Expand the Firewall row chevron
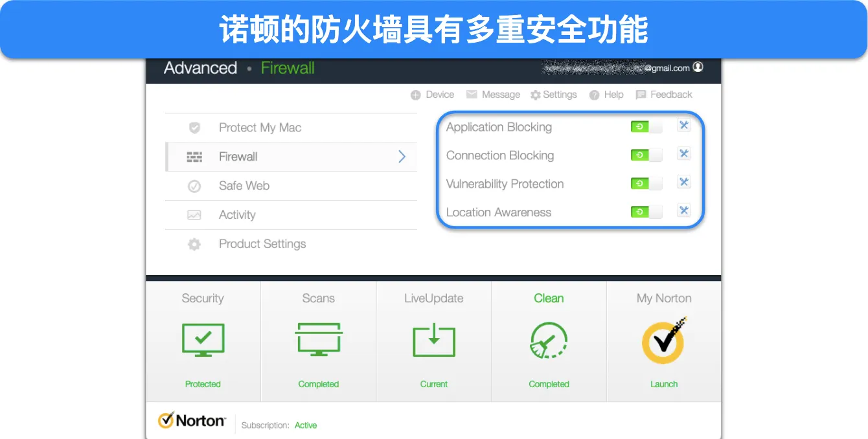This screenshot has width=868, height=439. point(402,157)
